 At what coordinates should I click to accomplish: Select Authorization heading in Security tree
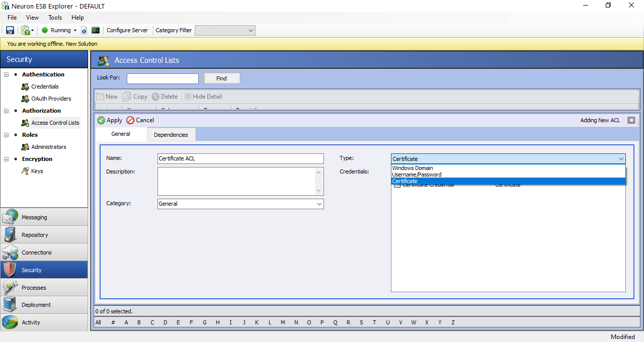pyautogui.click(x=41, y=111)
